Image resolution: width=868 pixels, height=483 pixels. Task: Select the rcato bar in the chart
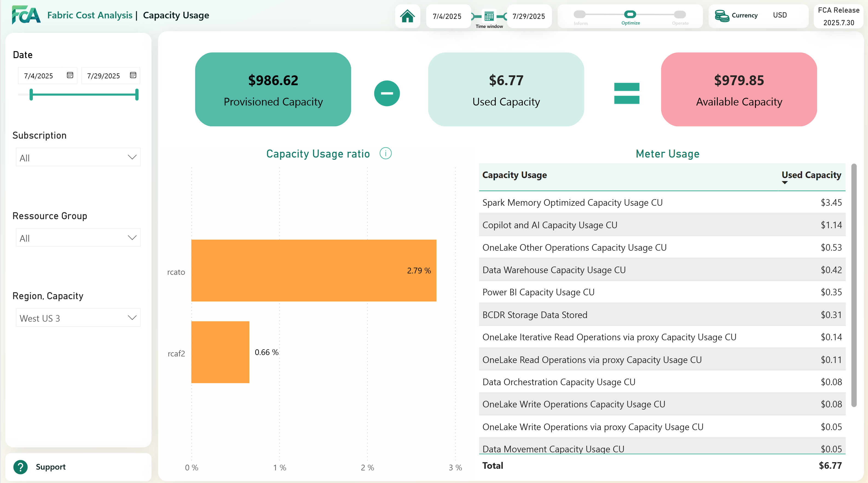pos(313,270)
